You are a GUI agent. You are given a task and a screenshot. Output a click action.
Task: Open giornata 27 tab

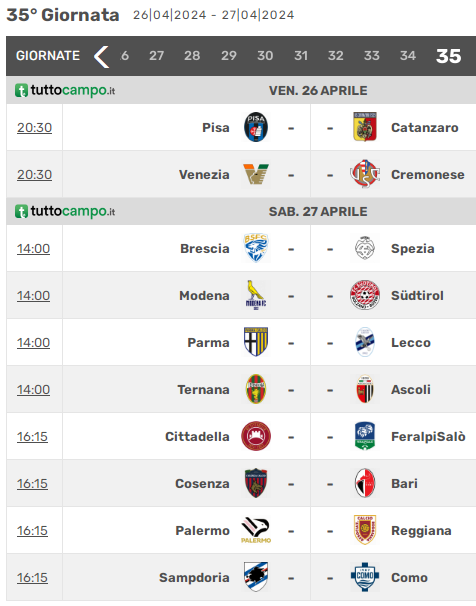[156, 56]
